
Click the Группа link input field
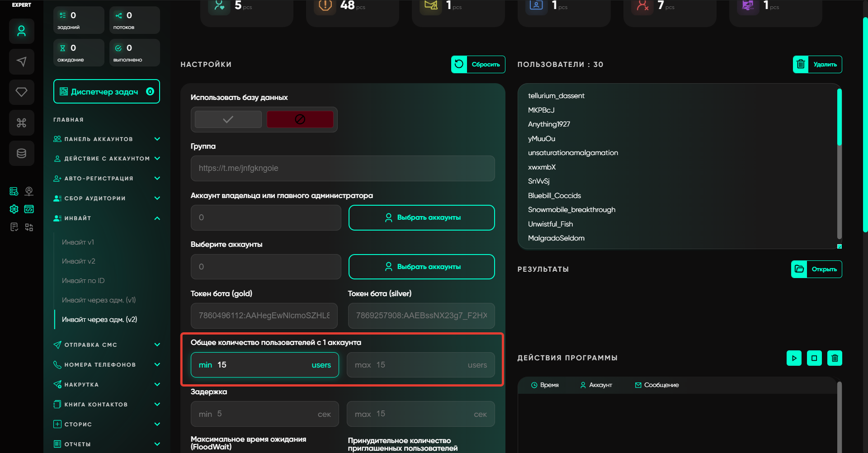click(x=342, y=168)
